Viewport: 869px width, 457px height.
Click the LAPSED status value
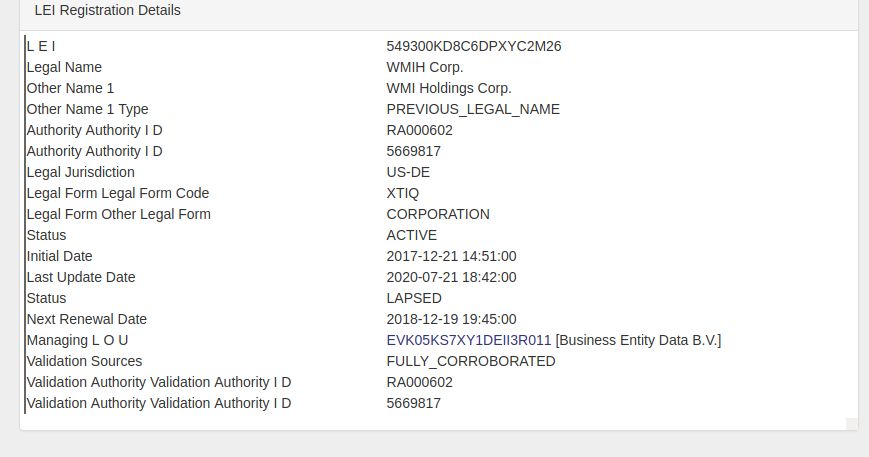(414, 298)
